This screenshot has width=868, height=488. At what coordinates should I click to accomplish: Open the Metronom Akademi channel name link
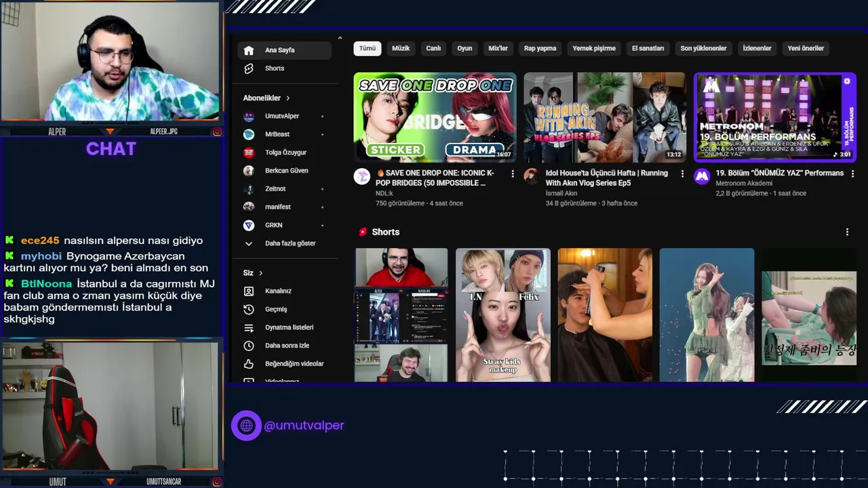click(744, 183)
